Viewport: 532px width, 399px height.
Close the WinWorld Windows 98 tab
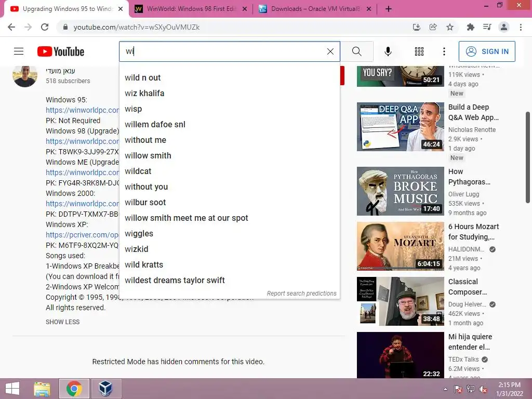(x=245, y=9)
